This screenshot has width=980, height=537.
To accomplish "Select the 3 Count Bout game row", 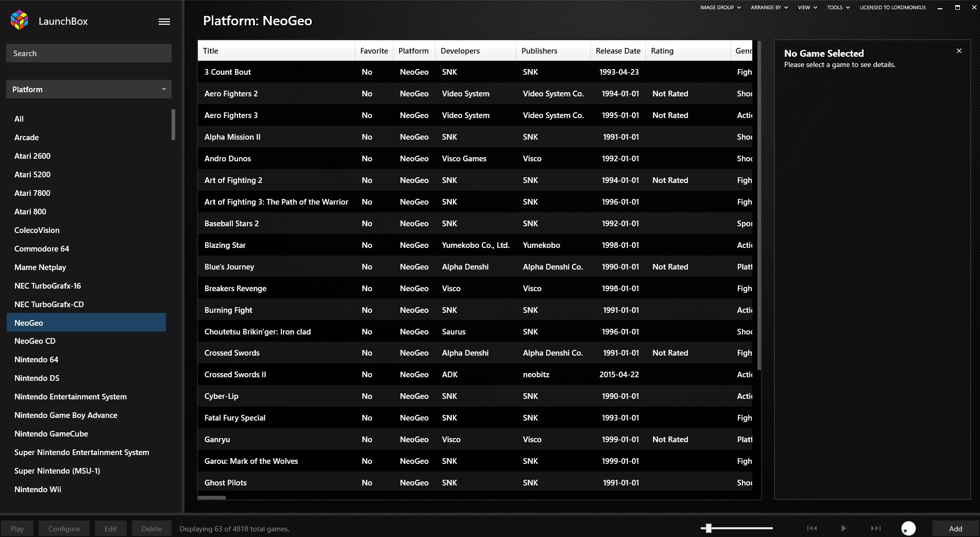I will tap(475, 72).
